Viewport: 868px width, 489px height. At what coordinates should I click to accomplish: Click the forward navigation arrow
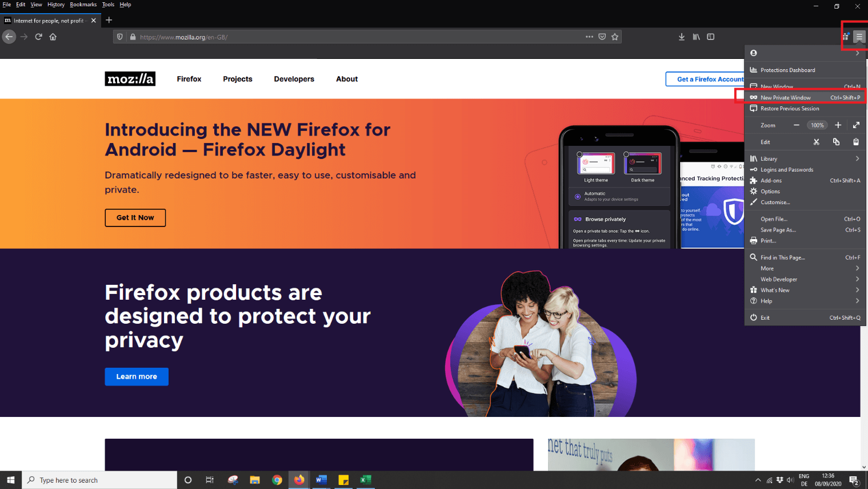[x=24, y=37]
